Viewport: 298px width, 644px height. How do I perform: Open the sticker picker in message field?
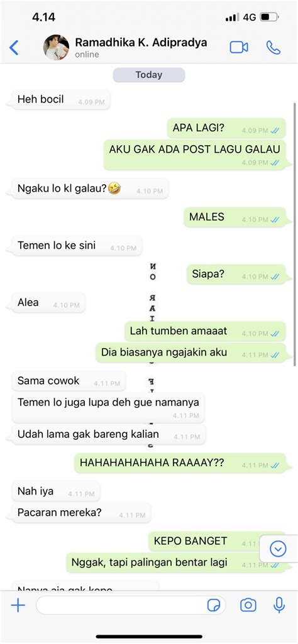[214, 605]
